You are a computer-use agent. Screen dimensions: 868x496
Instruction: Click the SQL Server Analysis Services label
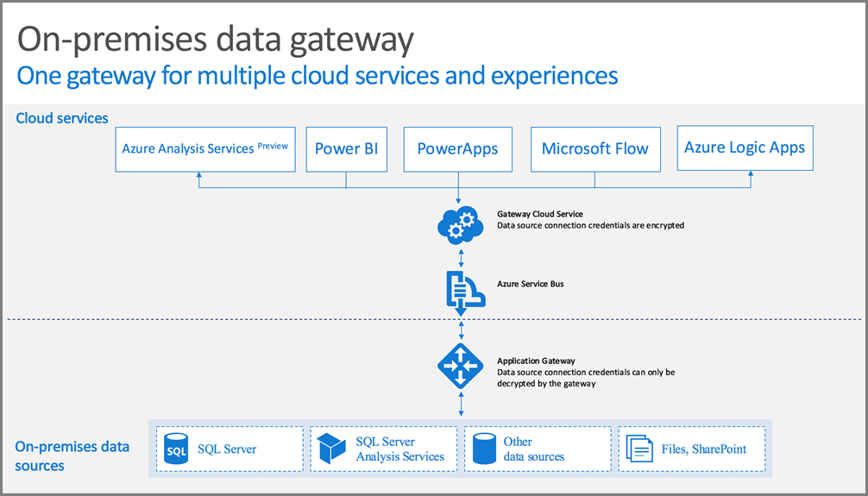pyautogui.click(x=399, y=449)
